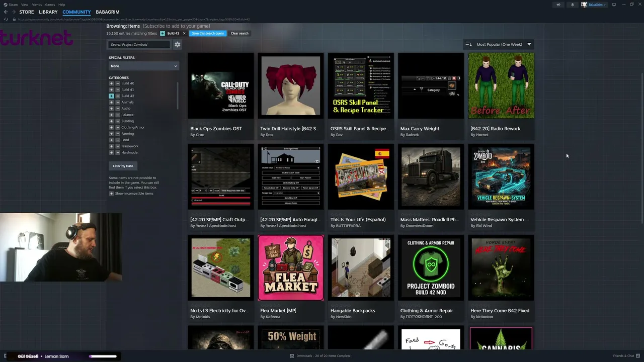Viewport: 644px width, 362px height.
Task: Reload the page with the refresh icon
Action: [x=6, y=19]
